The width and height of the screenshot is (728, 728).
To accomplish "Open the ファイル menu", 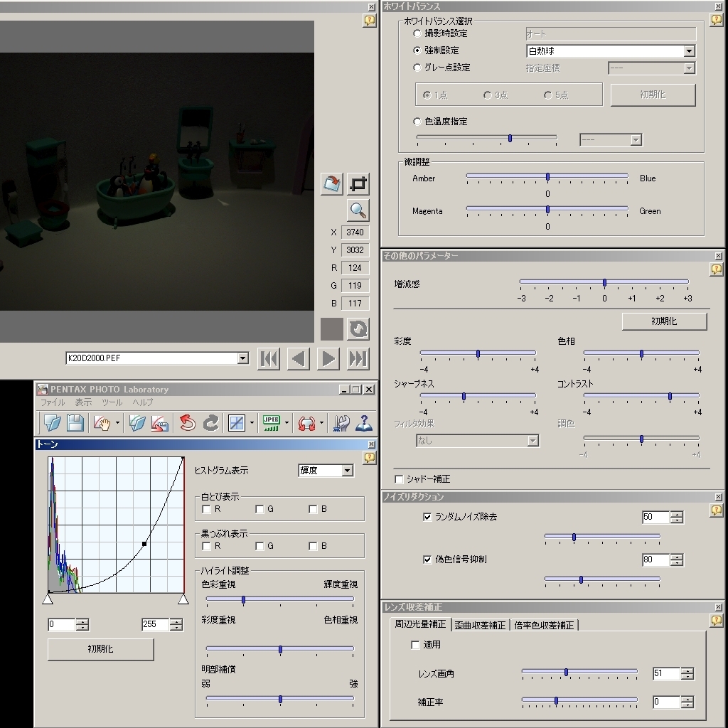I will coord(53,402).
